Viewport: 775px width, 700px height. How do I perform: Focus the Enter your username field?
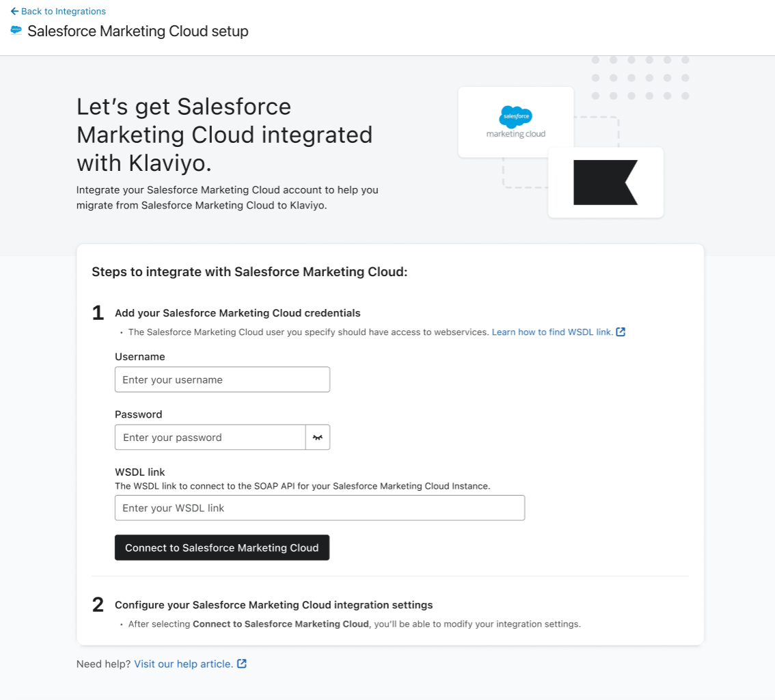point(222,379)
